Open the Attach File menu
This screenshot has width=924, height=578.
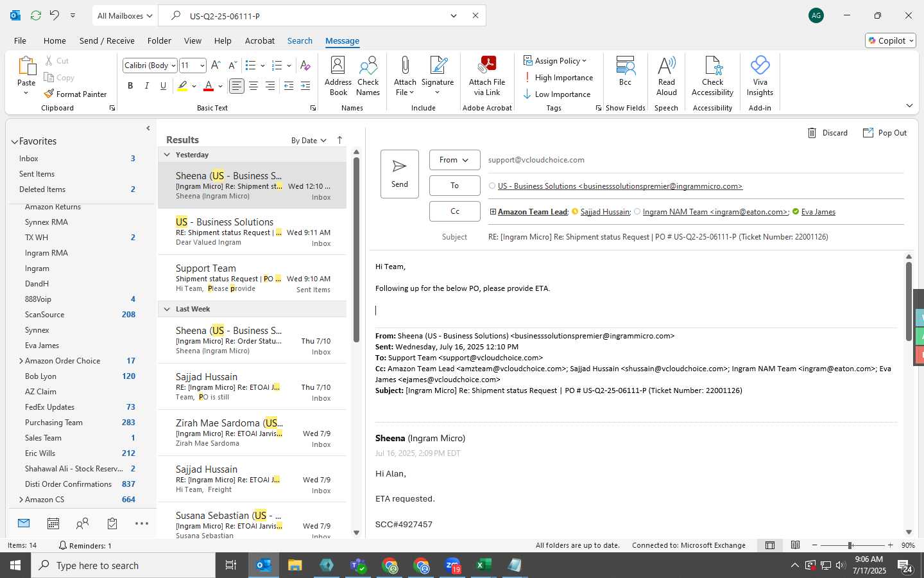point(405,76)
